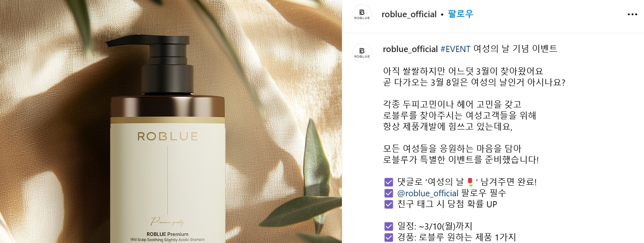644x243 pixels.
Task: Click the ROBLUE Premium text on bottle
Action: click(167, 234)
